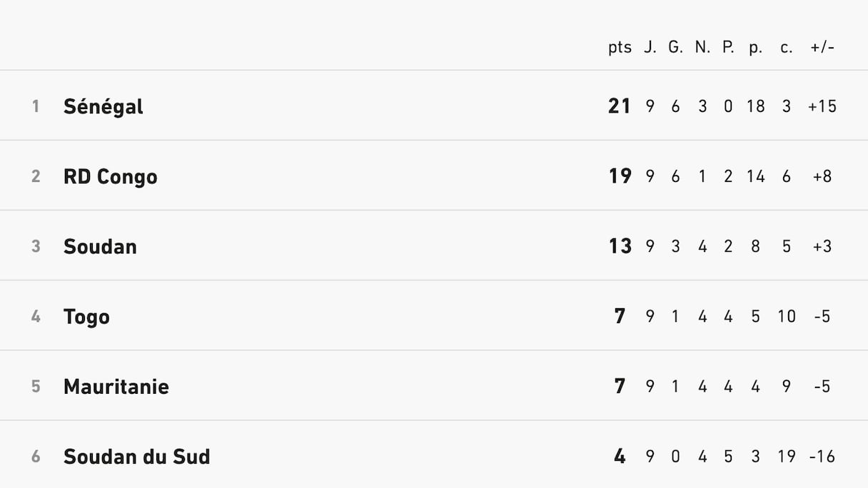Open the RD Congo team link

point(110,176)
